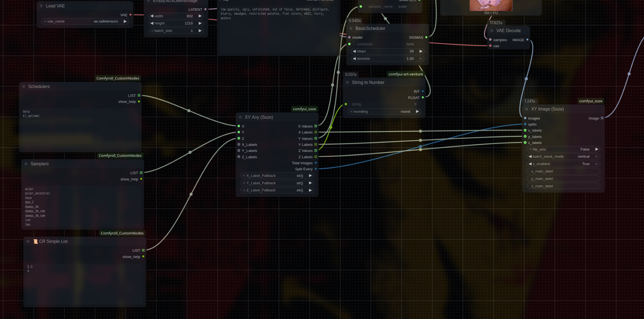This screenshot has width=644, height=319.
Task: Increase width with the right arrow
Action: [x=200, y=16]
